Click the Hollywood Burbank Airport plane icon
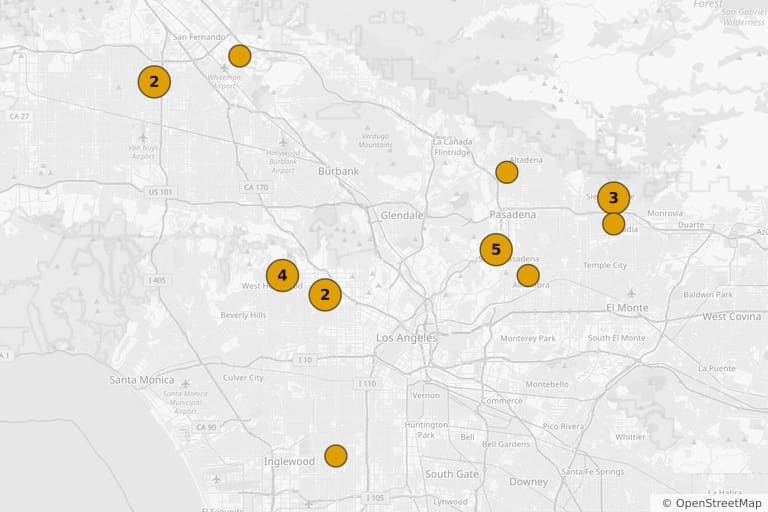 click(283, 142)
